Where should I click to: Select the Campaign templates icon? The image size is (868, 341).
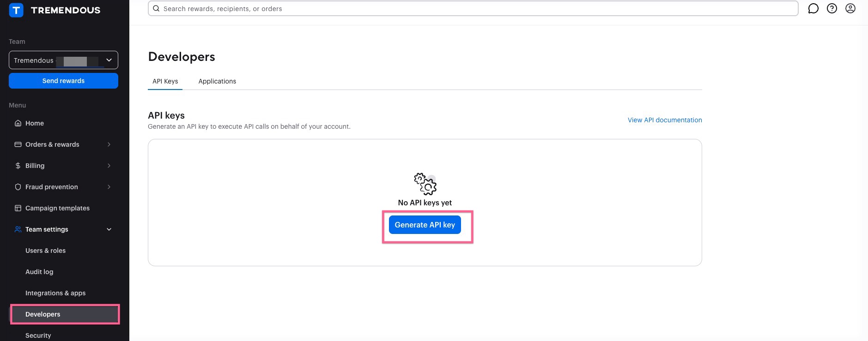[x=18, y=208]
